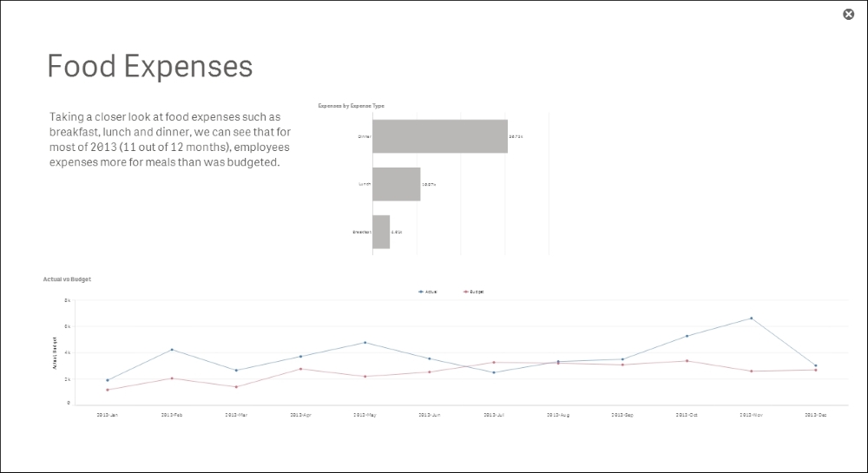Select the Budget data point for 2013-Dec
The width and height of the screenshot is (868, 473).
coord(815,370)
